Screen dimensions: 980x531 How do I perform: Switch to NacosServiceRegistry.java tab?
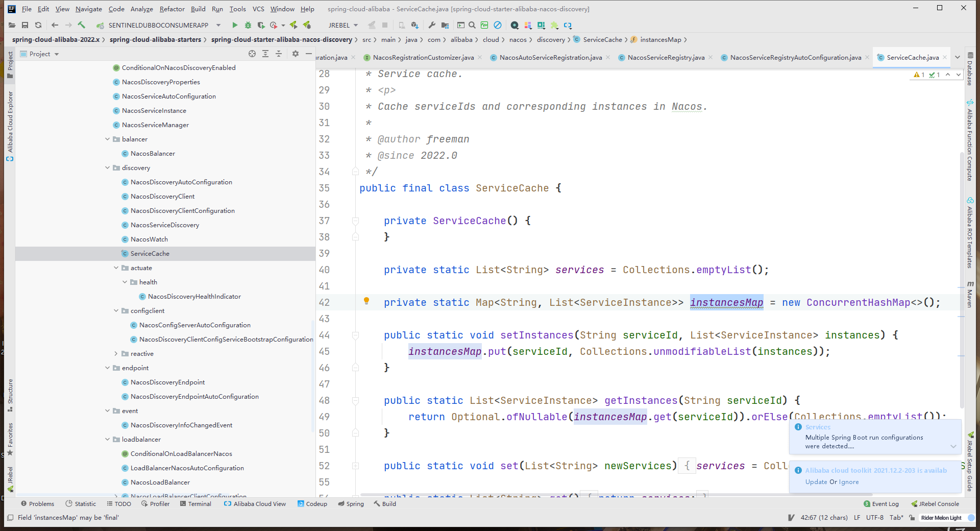[666, 57]
